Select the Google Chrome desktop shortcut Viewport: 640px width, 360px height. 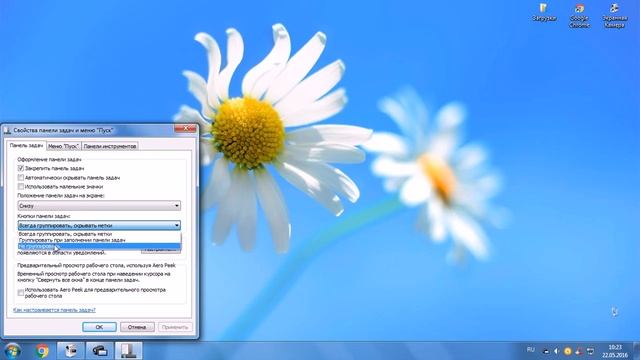pos(579,16)
